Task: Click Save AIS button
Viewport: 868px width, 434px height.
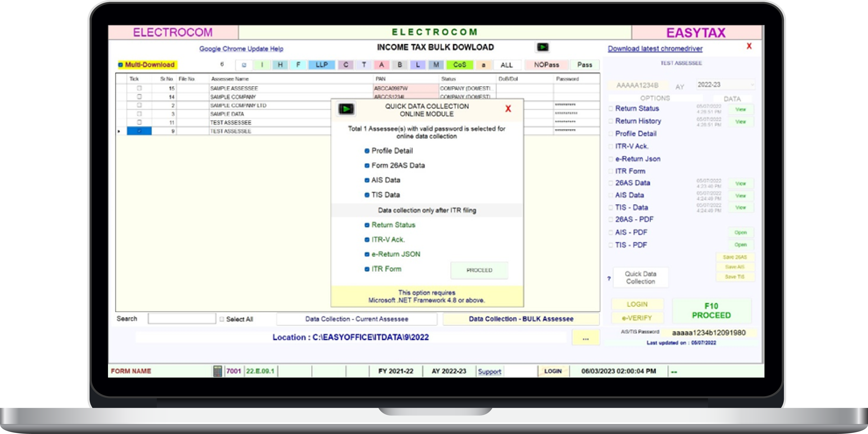Action: tap(735, 267)
